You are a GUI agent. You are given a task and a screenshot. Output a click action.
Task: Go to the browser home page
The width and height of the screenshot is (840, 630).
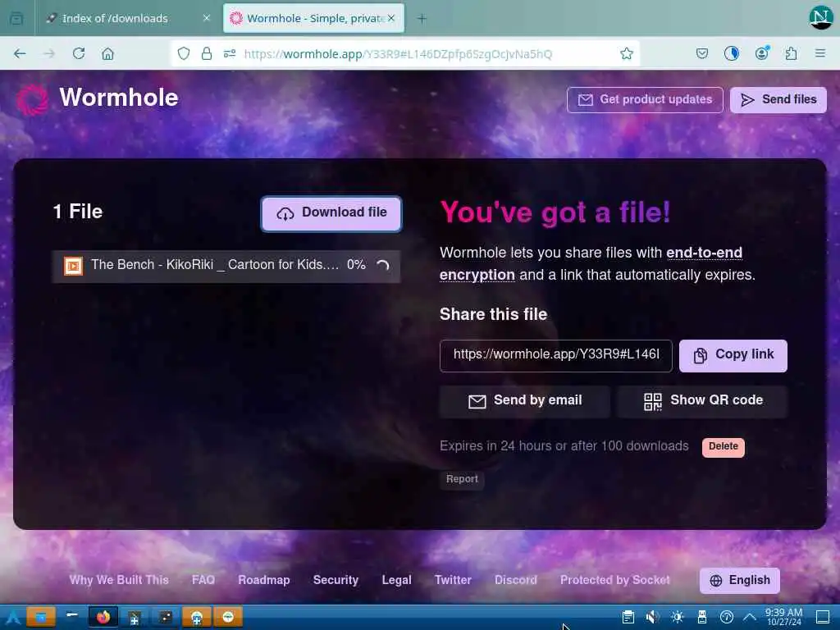[107, 53]
